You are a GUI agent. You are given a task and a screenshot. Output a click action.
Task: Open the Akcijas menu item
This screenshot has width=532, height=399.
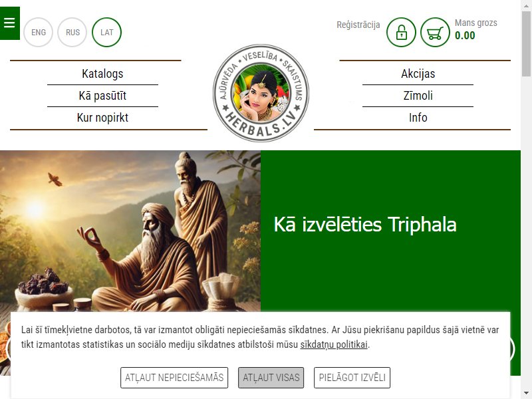pyautogui.click(x=418, y=74)
